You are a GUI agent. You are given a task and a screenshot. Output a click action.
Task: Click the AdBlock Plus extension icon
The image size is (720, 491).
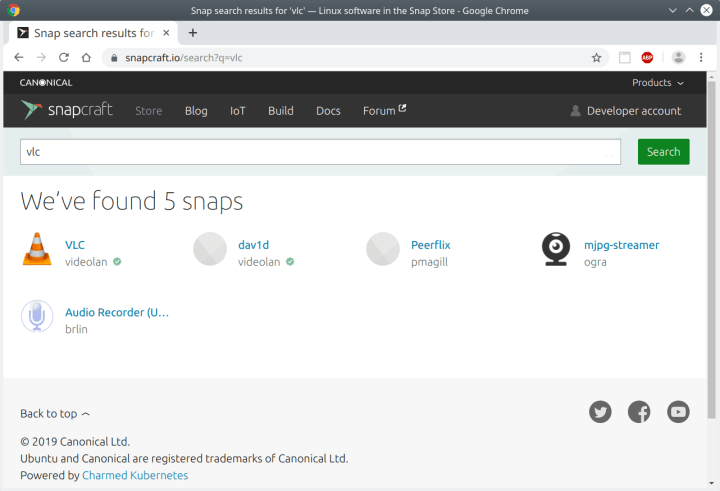point(647,57)
